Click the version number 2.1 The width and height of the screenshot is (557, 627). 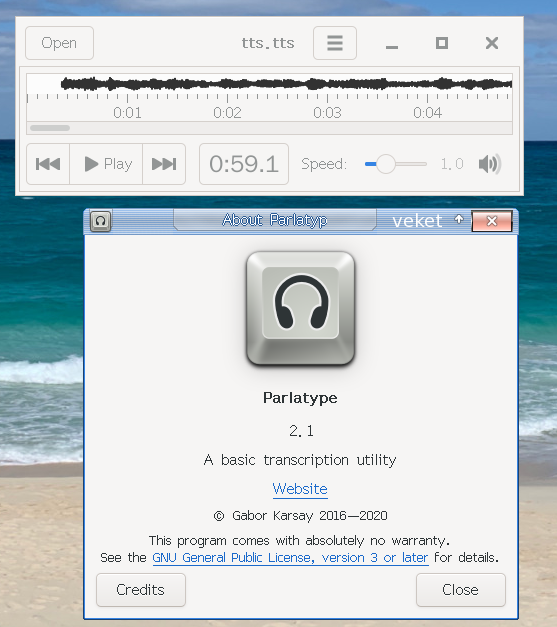pos(301,431)
